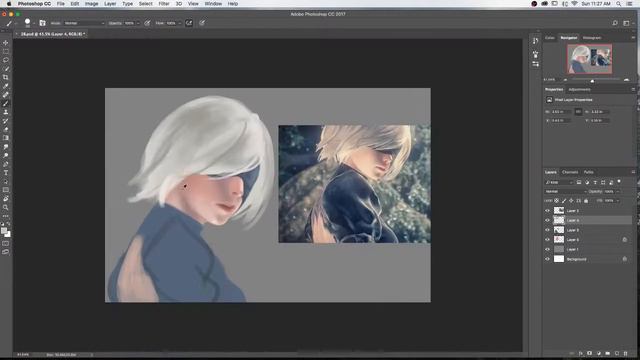Open the Select menu
The height and width of the screenshot is (360, 640).
click(145, 4)
